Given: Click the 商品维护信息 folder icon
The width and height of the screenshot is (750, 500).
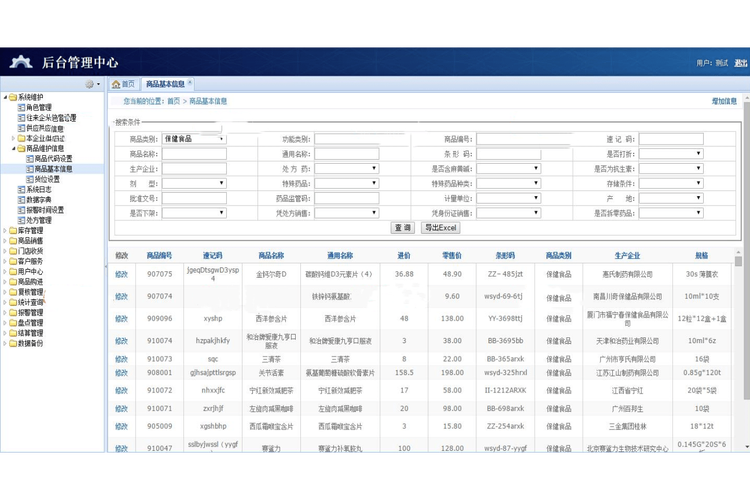Looking at the screenshot, I should [x=21, y=148].
